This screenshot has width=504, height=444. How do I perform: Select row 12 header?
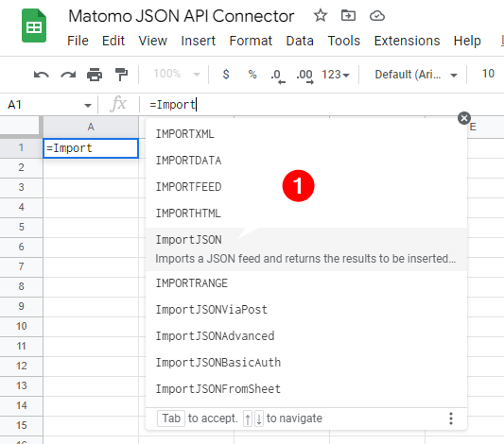(21, 366)
